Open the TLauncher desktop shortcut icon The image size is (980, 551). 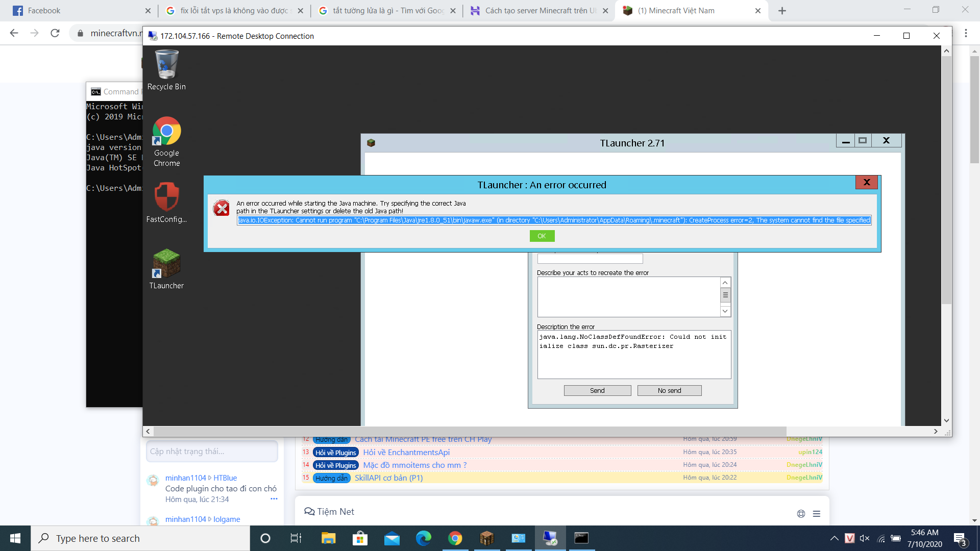coord(166,264)
